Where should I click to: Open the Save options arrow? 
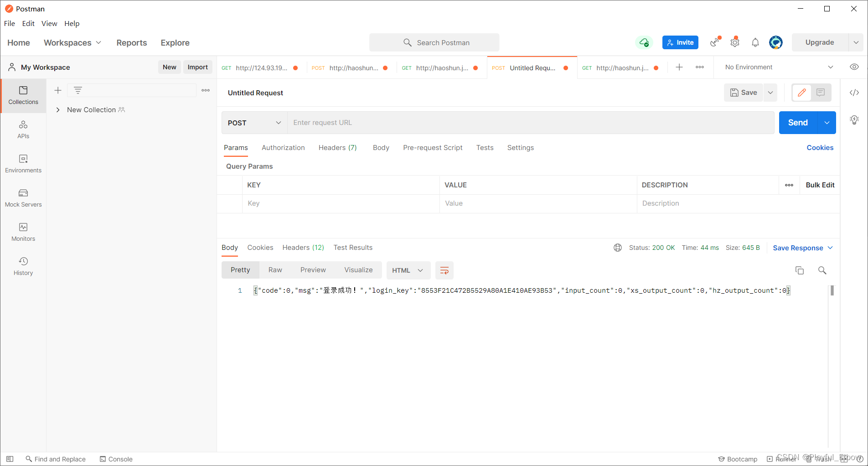coord(770,93)
